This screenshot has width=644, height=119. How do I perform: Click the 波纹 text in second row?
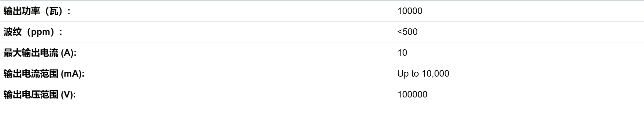12,32
